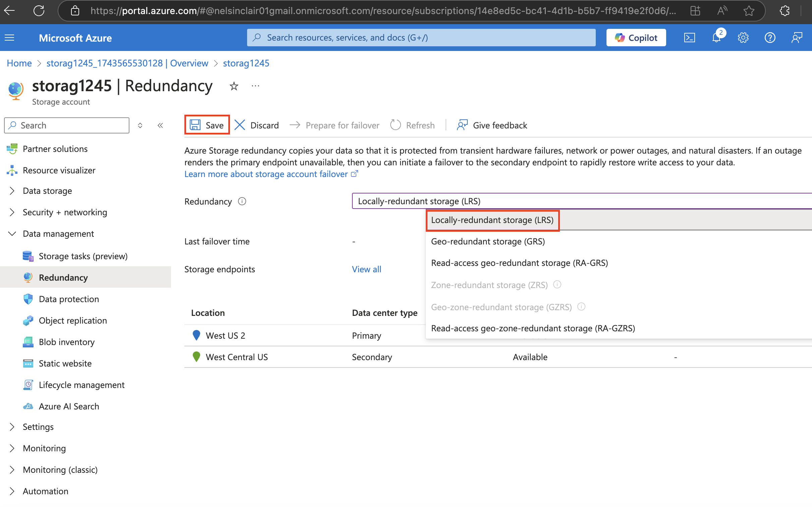Reload the page with the browser refresh icon
This screenshot has height=507, width=812.
pos(39,11)
